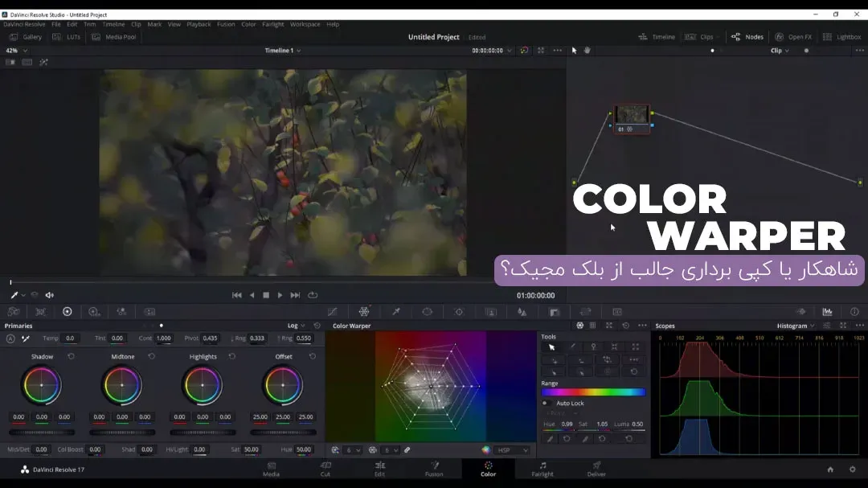Toggle the Timeline view button
868x488 pixels.
[x=657, y=37]
